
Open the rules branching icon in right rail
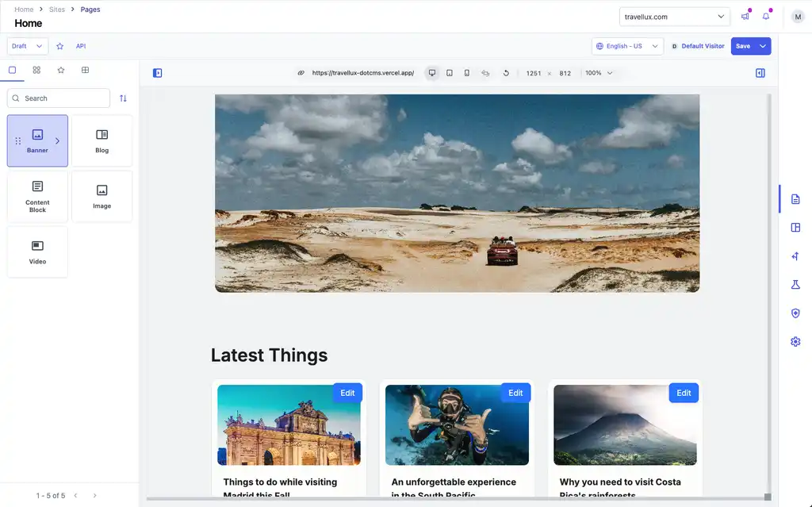795,256
